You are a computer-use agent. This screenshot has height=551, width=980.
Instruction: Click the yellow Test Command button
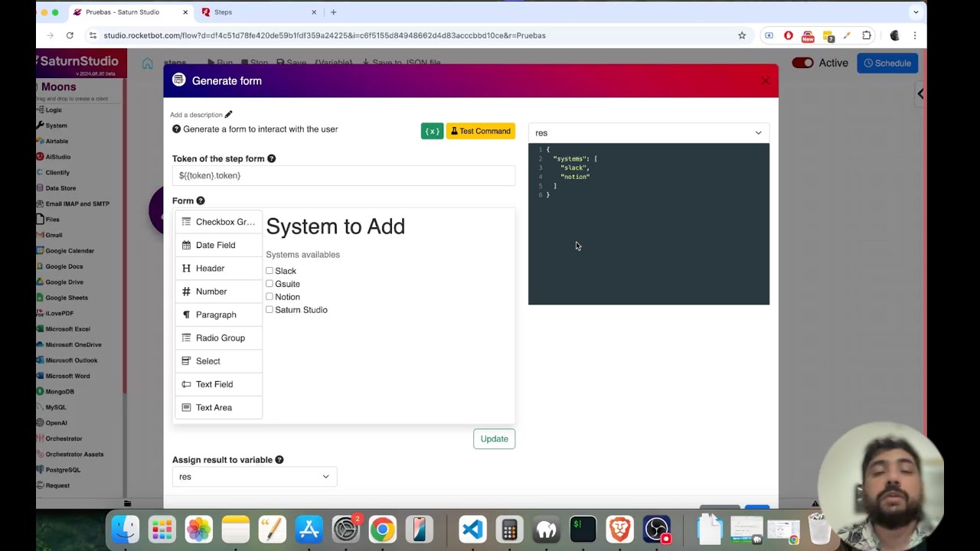(481, 131)
